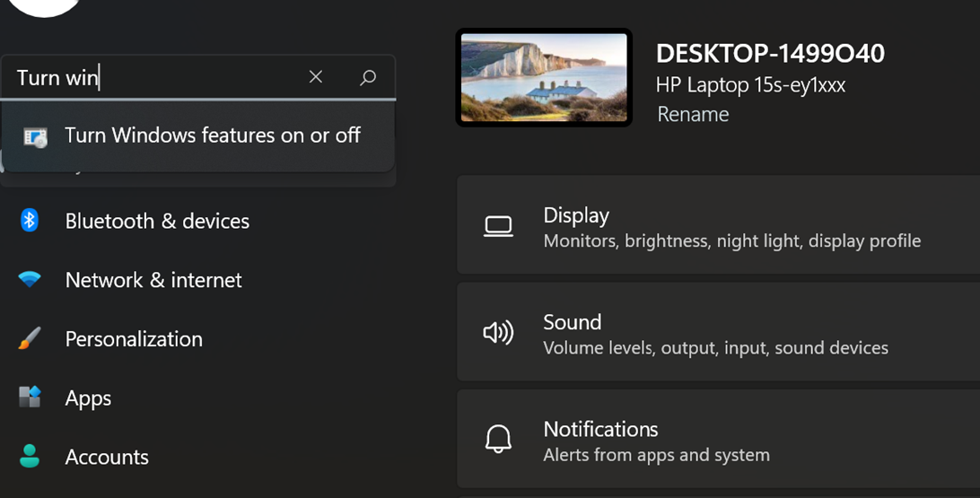Click the speaker Sound icon
Viewport: 980px width, 498px height.
[x=498, y=332]
